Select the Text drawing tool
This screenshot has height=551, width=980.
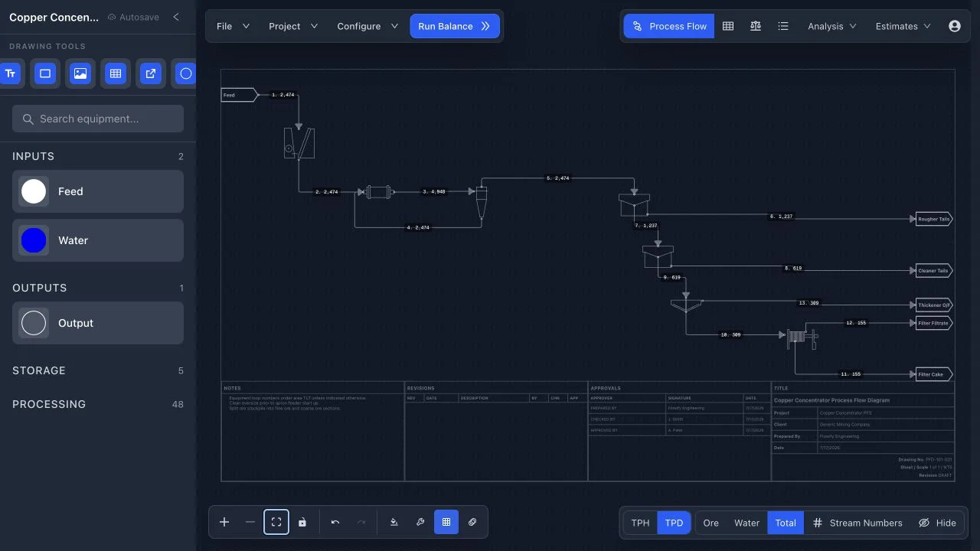coord(9,74)
